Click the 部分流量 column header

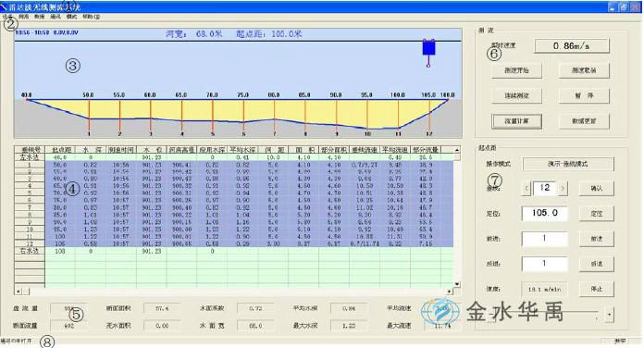pyautogui.click(x=426, y=150)
